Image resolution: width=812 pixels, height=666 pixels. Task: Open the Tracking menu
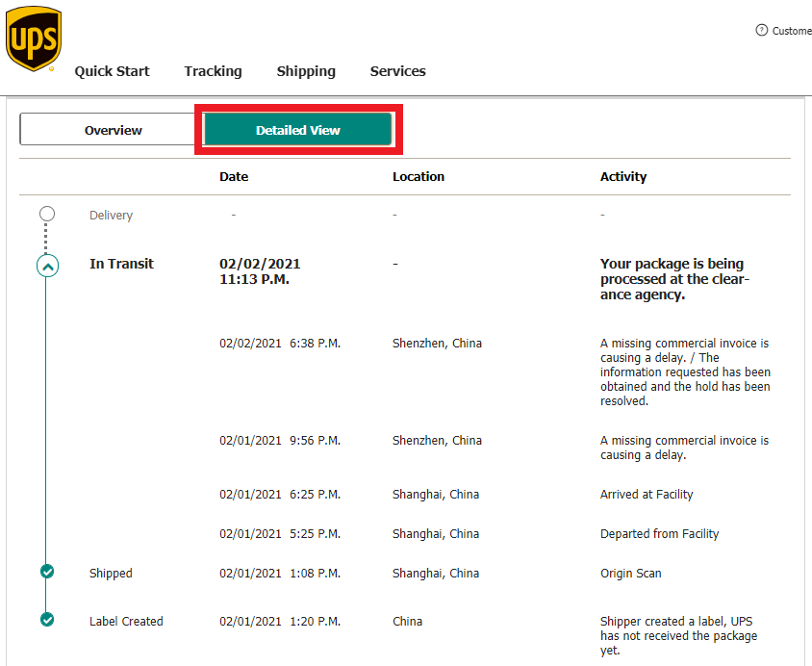click(x=213, y=71)
